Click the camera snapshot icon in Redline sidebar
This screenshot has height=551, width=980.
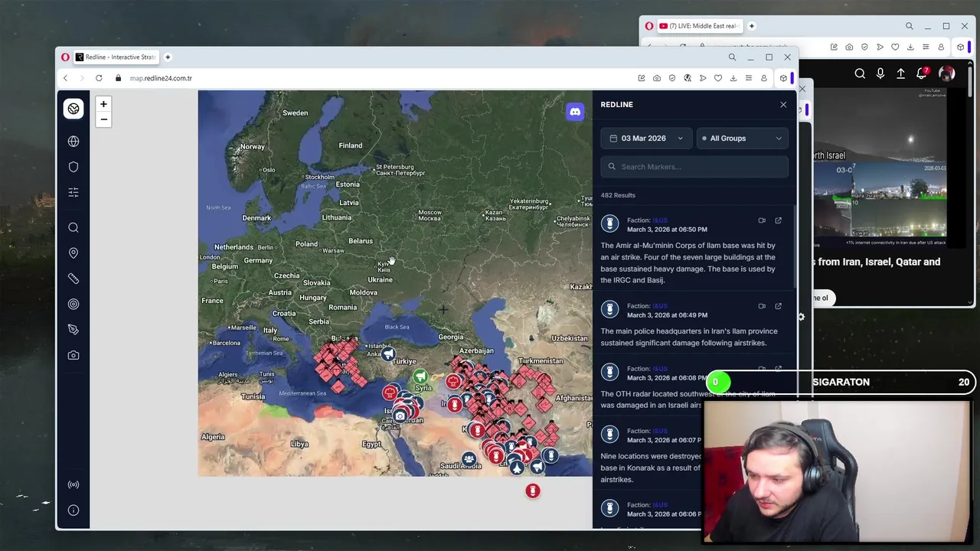73,355
